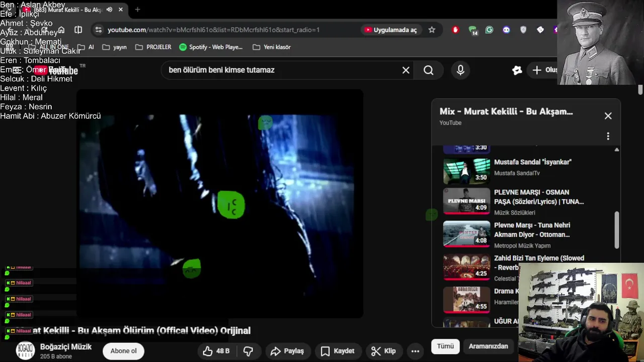Viewport: 644px width, 362px height.
Task: Click the 'Uygulamada aç' button
Action: tap(391, 30)
